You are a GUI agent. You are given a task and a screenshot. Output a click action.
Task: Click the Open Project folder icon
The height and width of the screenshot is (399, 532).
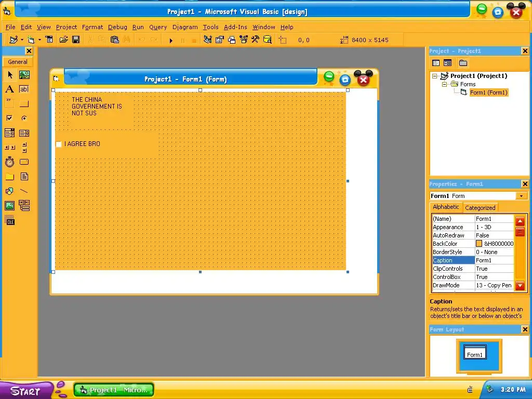pyautogui.click(x=63, y=39)
